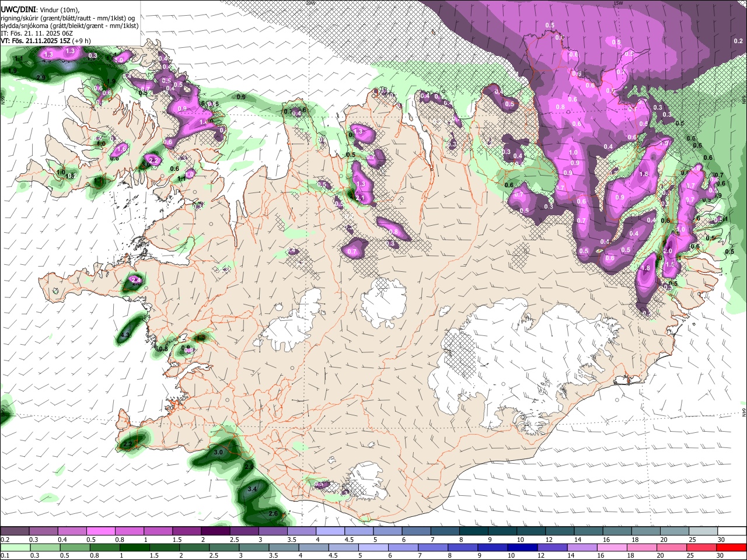Click the 2.9 precipitation value label
This screenshot has height=560, width=747.
pyautogui.click(x=41, y=78)
